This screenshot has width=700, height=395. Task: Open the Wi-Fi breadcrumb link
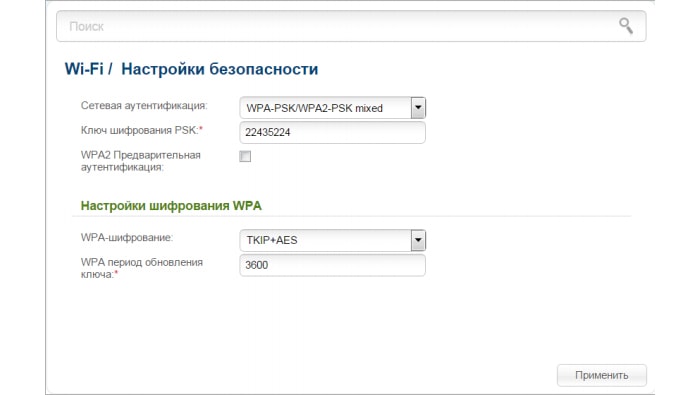tap(84, 69)
